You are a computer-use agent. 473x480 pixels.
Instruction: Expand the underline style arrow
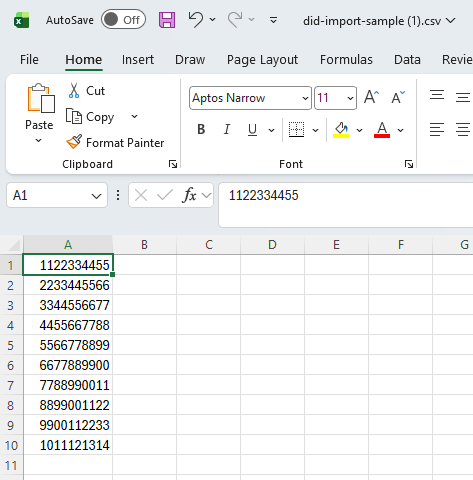[272, 130]
